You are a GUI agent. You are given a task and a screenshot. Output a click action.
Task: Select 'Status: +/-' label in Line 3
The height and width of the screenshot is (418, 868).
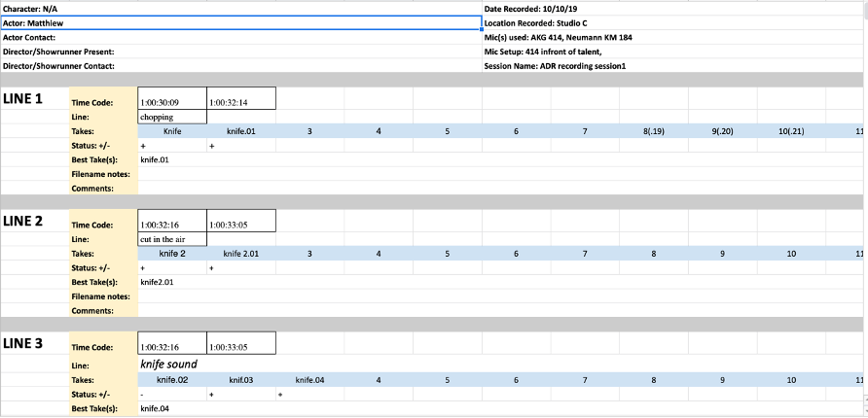[103, 395]
